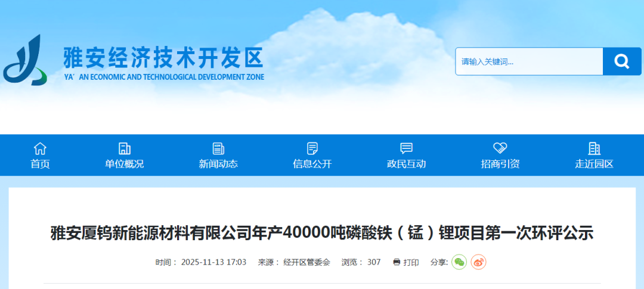
Task: Open the 新闻动态 menu label
Action: tap(218, 164)
